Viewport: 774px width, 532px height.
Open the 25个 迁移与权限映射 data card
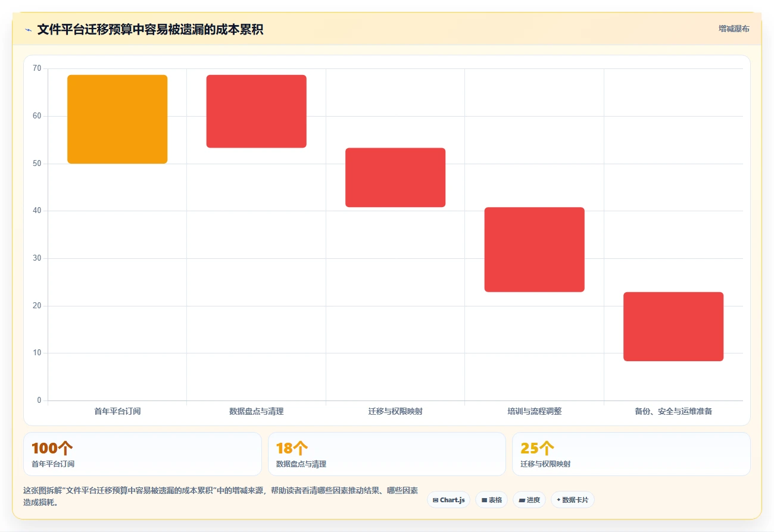pos(631,454)
